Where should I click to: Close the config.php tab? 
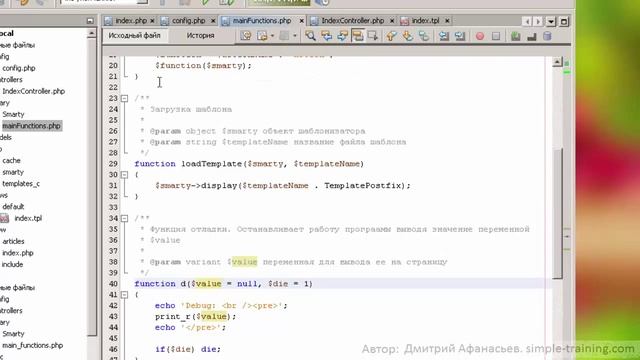tap(213, 20)
